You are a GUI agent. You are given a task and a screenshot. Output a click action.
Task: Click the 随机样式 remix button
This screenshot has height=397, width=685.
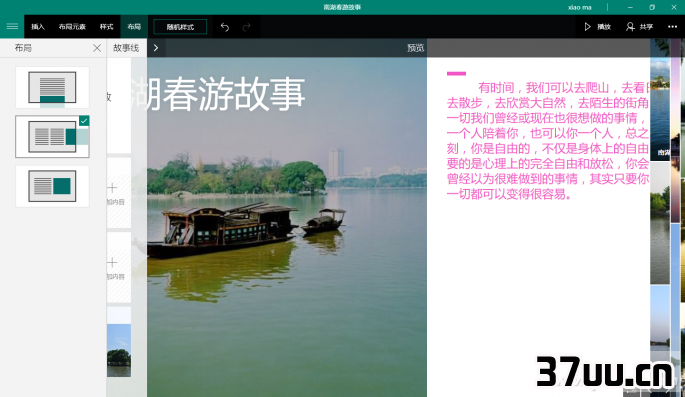coord(180,27)
